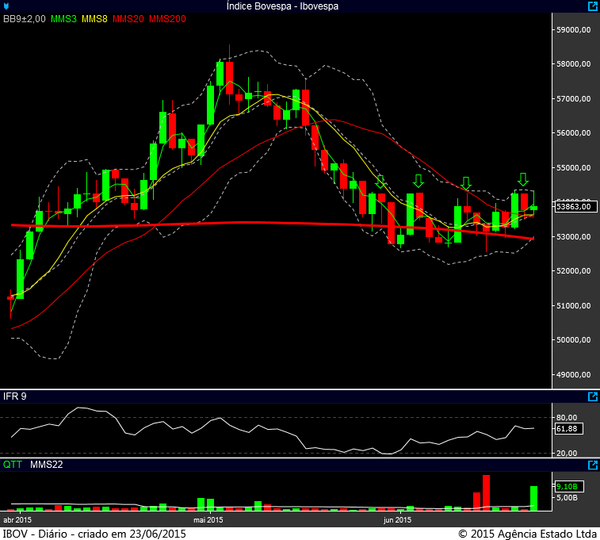The width and height of the screenshot is (600, 540).
Task: Click the volume value tag 9,10B
Action: [565, 486]
